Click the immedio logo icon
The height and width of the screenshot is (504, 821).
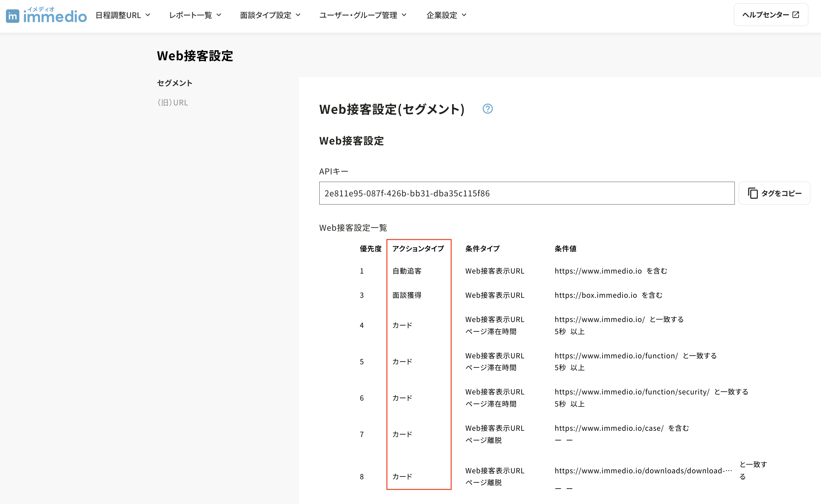pyautogui.click(x=13, y=16)
